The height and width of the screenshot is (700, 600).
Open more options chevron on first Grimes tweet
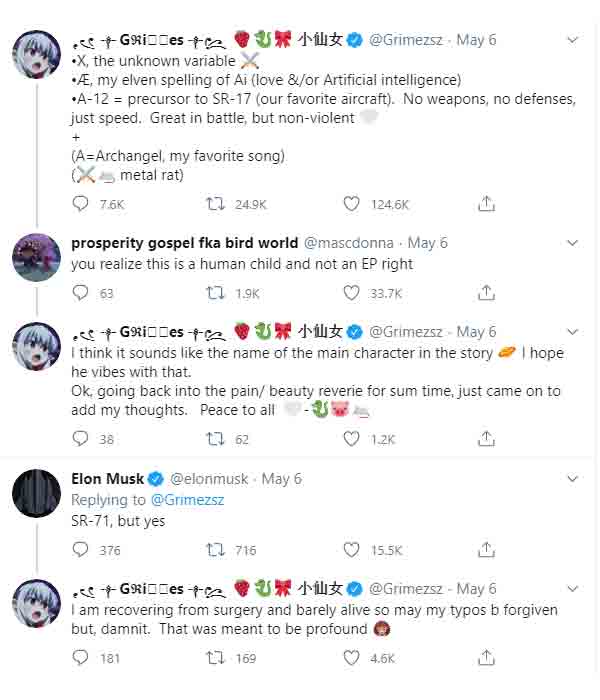click(572, 40)
